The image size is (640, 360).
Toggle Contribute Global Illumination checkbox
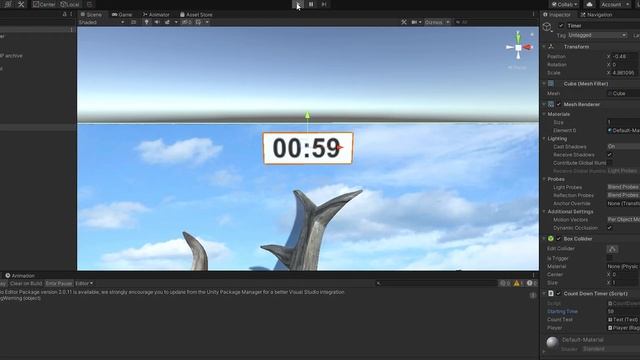tap(610, 162)
